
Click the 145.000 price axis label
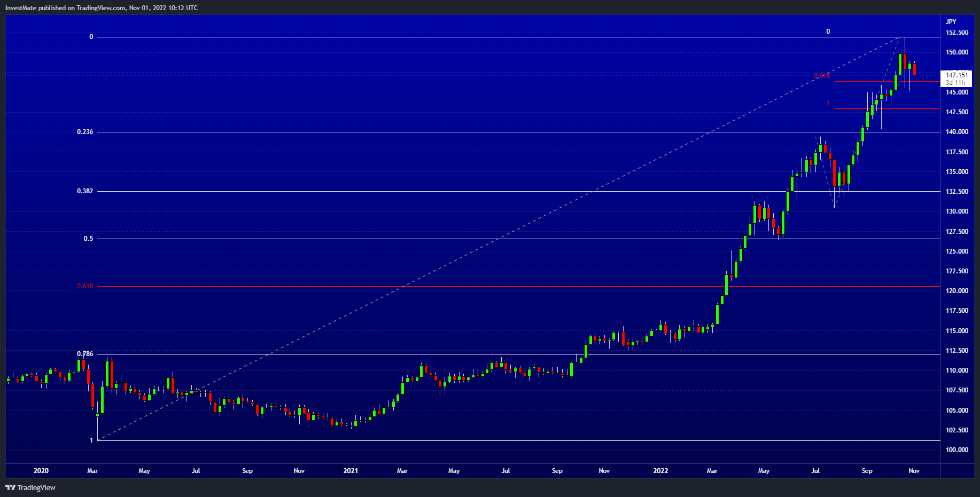pos(956,92)
